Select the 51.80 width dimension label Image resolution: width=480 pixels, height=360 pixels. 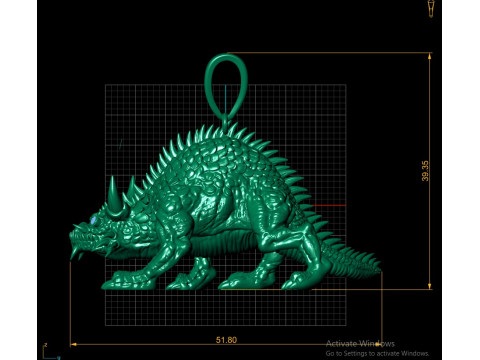click(x=226, y=340)
